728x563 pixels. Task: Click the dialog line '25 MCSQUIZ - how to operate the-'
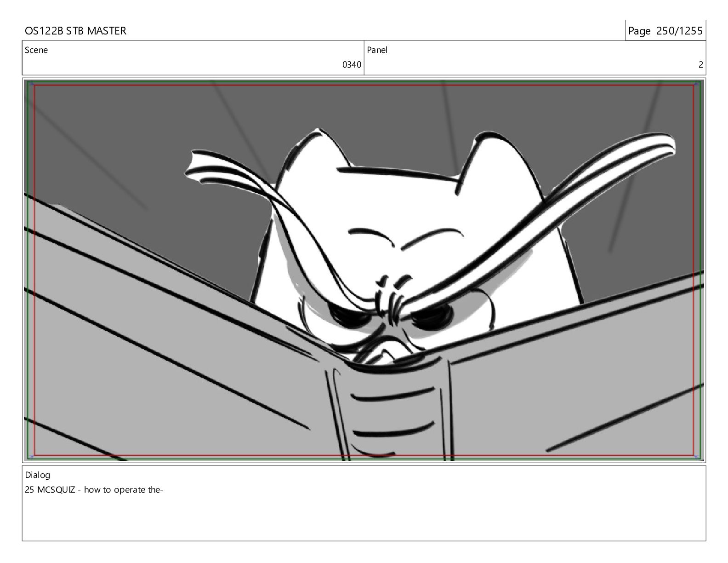tap(94, 490)
